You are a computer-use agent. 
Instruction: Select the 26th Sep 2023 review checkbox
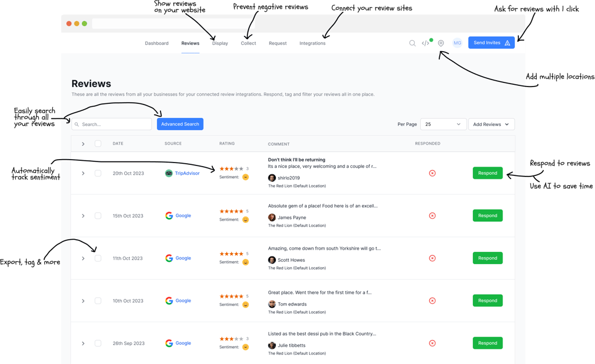[x=98, y=343]
